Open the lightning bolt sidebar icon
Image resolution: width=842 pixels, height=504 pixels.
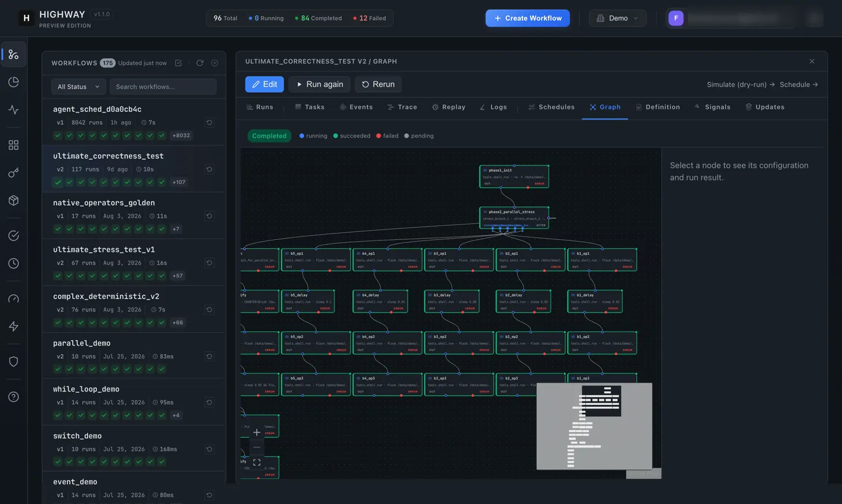tap(13, 326)
